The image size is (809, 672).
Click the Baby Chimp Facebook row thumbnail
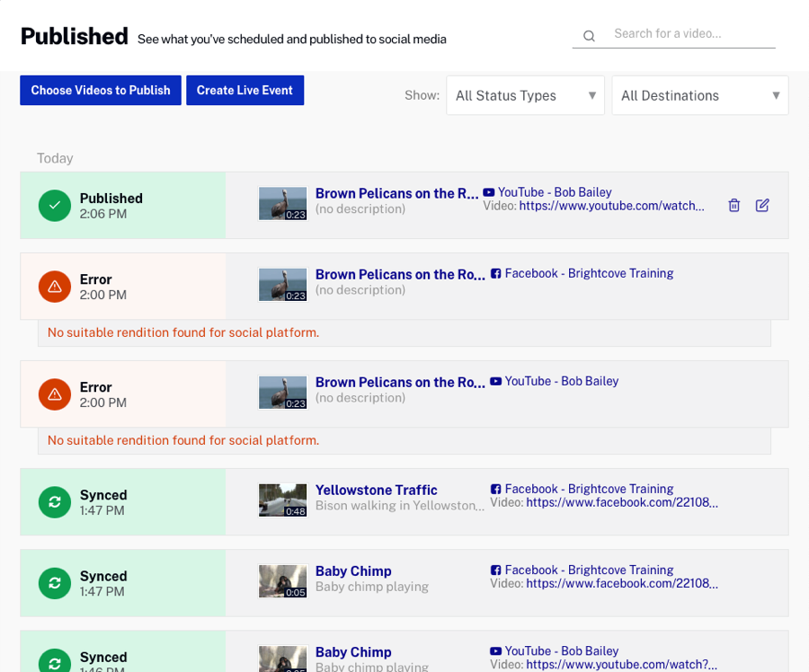283,581
